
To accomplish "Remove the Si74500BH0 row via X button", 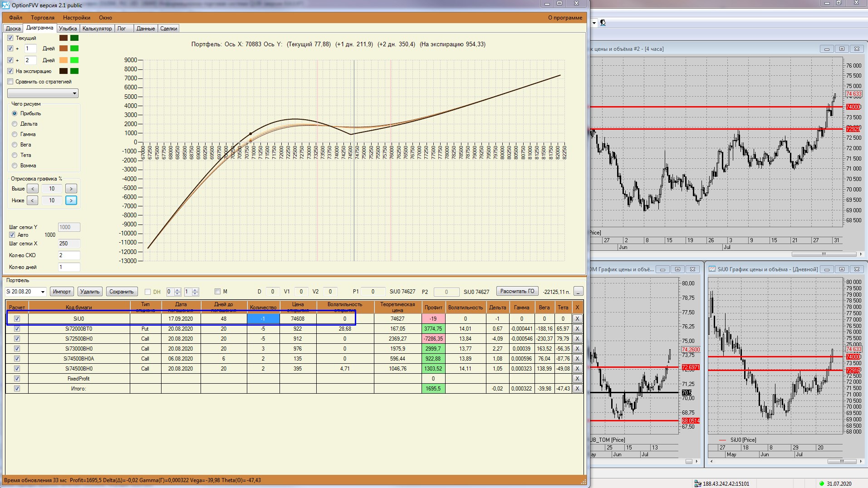I will [577, 369].
